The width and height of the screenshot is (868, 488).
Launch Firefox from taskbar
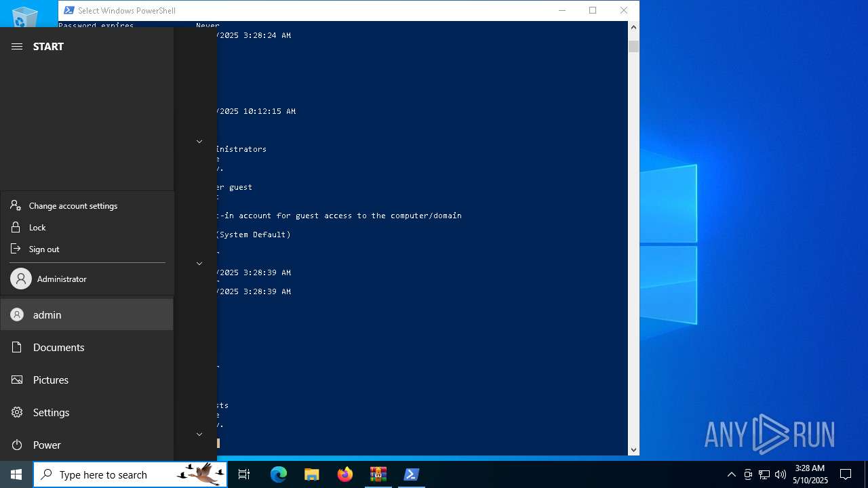click(x=345, y=474)
